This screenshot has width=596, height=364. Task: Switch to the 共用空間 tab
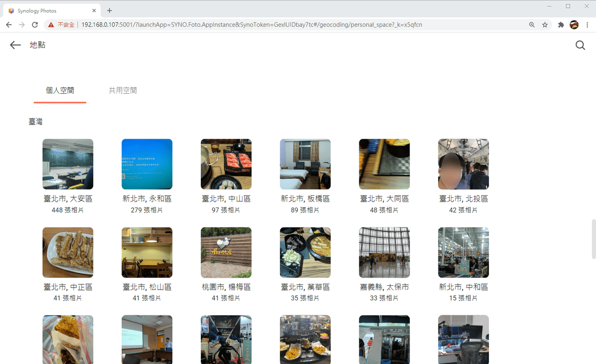click(123, 90)
